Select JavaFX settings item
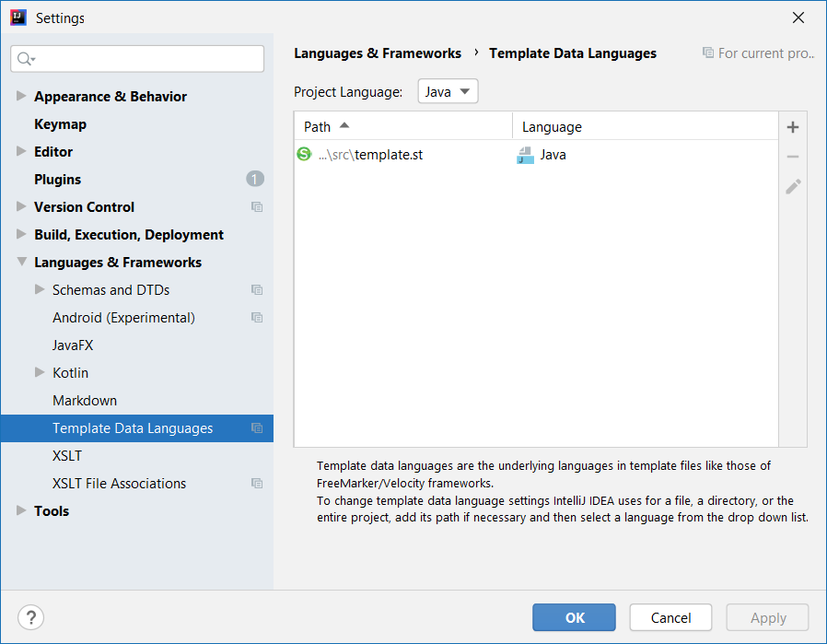Image resolution: width=827 pixels, height=644 pixels. click(73, 345)
